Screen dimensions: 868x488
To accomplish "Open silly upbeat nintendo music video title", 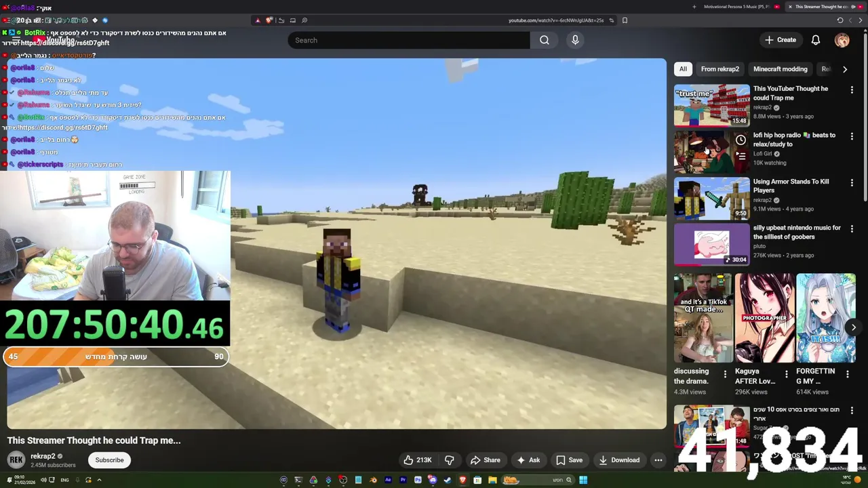I will [x=797, y=232].
